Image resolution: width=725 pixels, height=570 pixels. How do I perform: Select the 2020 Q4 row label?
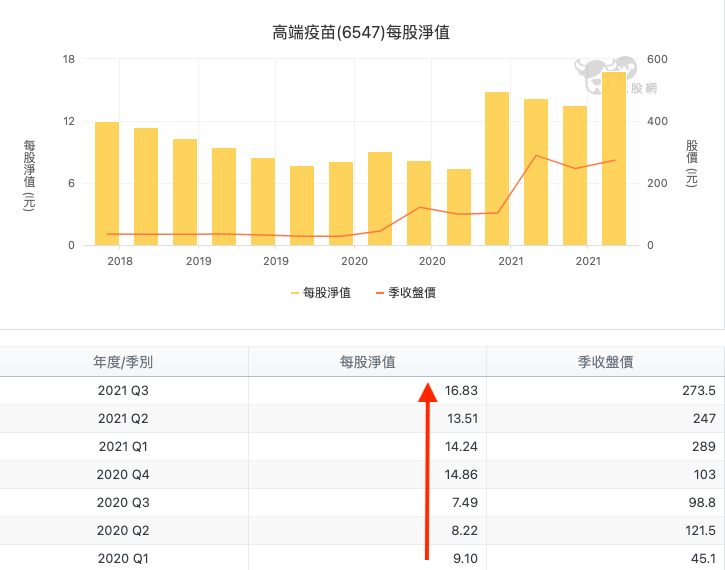(123, 474)
